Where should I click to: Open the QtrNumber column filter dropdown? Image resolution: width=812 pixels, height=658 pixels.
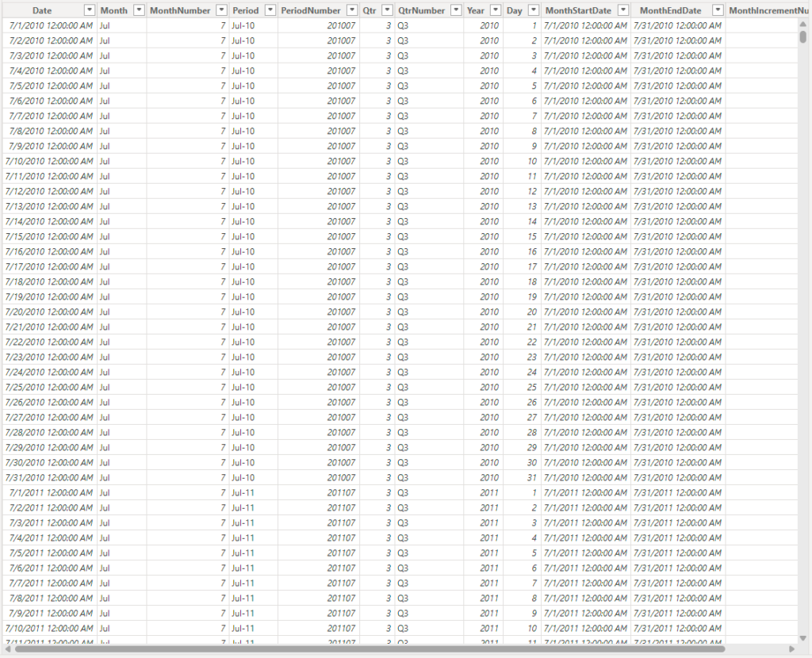coord(456,10)
